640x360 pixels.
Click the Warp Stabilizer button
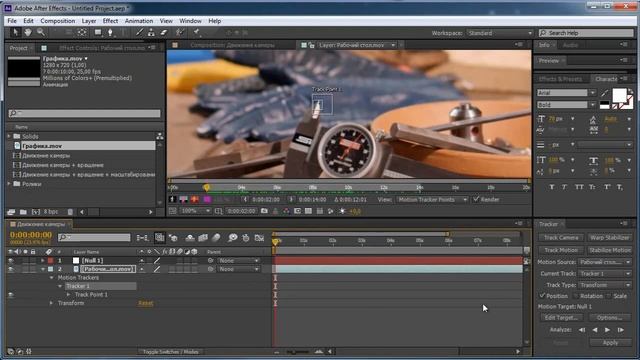(x=609, y=238)
